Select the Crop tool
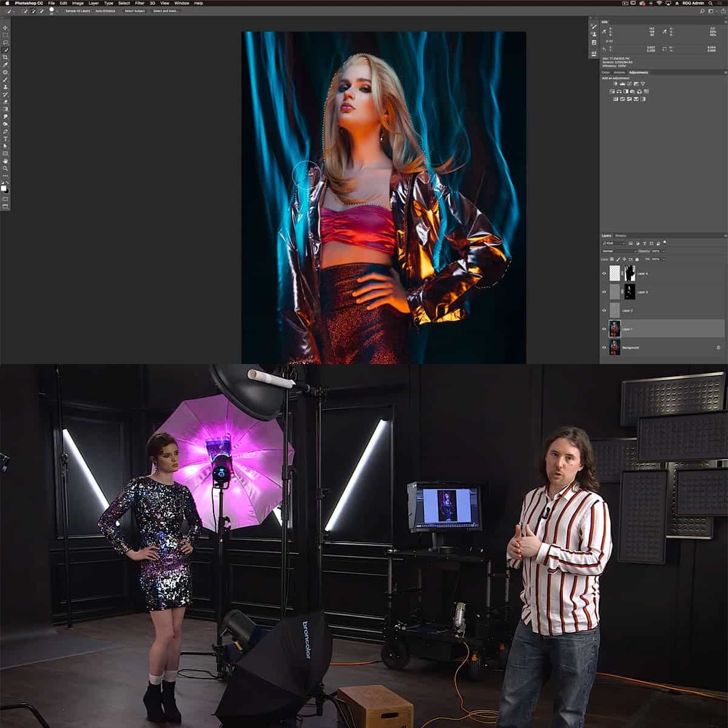Image resolution: width=728 pixels, height=728 pixels. tap(6, 55)
